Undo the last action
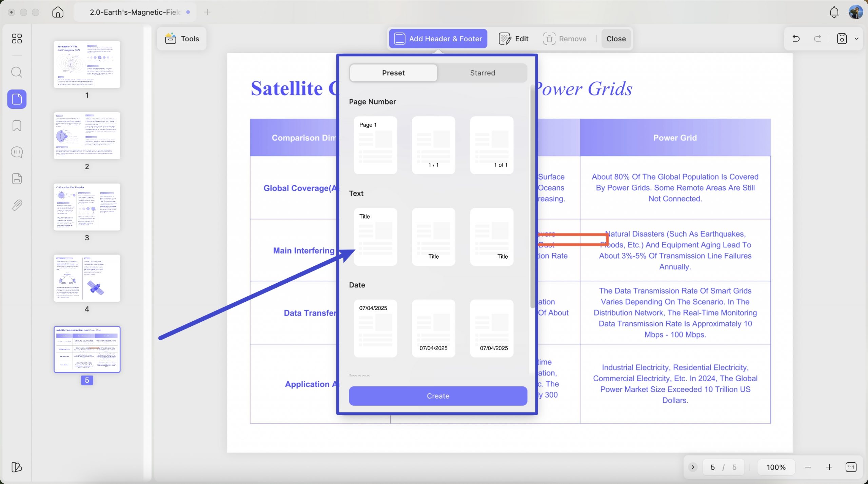 coord(796,39)
